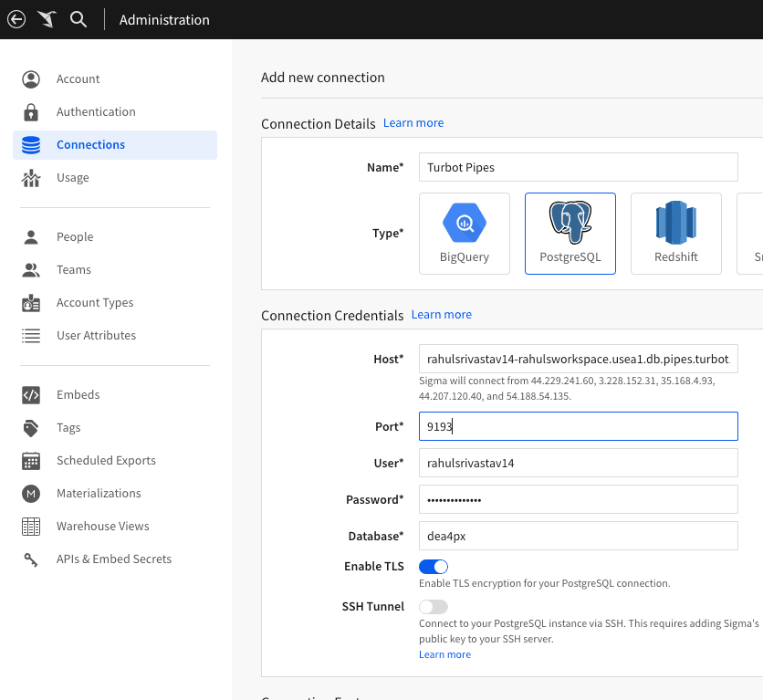This screenshot has height=700, width=763.
Task: Click Connections in the sidebar
Action: (x=115, y=145)
